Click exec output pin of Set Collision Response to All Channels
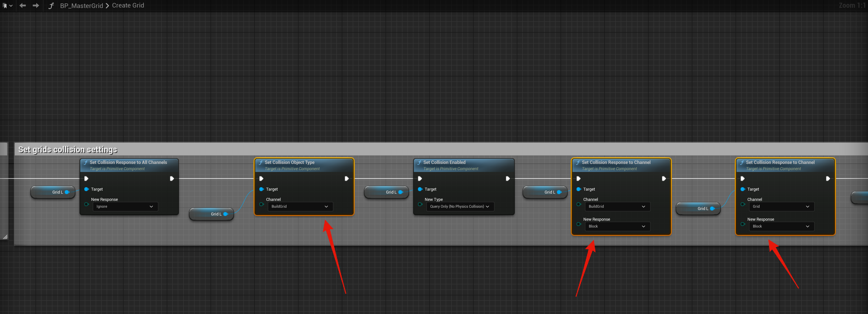The image size is (868, 314). click(x=172, y=178)
